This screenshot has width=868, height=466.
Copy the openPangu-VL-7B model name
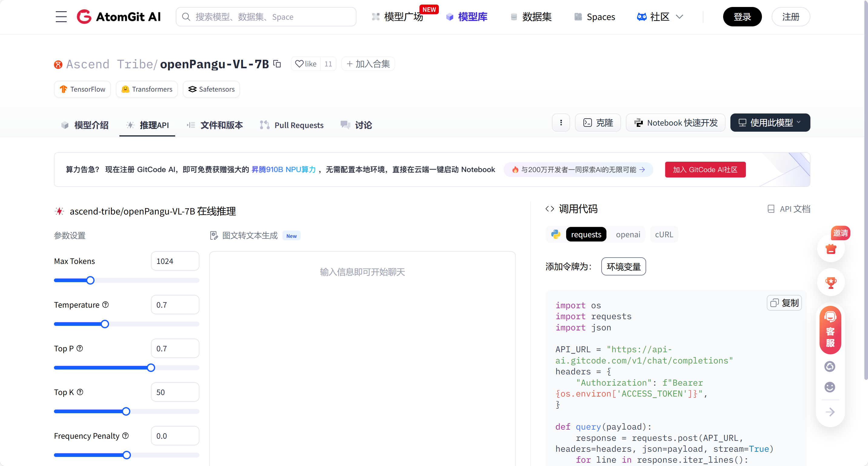(277, 64)
